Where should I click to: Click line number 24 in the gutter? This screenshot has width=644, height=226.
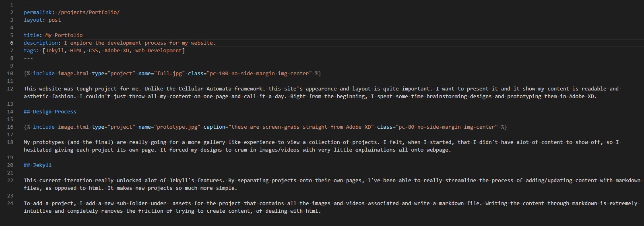[10, 203]
